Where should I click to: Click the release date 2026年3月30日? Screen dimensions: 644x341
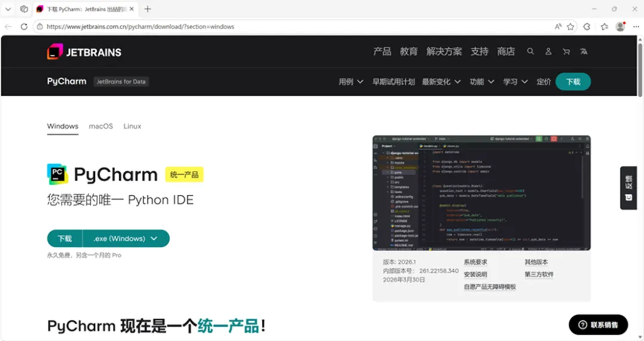click(x=404, y=280)
